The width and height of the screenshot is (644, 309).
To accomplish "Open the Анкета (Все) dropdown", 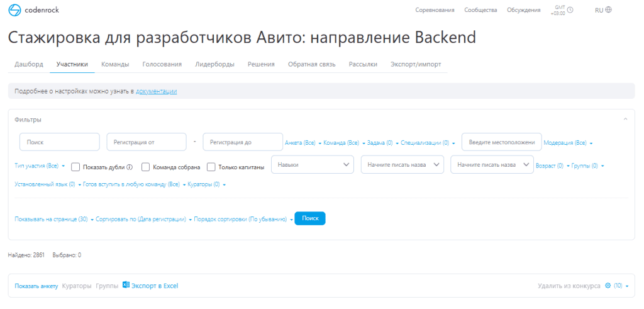I will tap(303, 143).
